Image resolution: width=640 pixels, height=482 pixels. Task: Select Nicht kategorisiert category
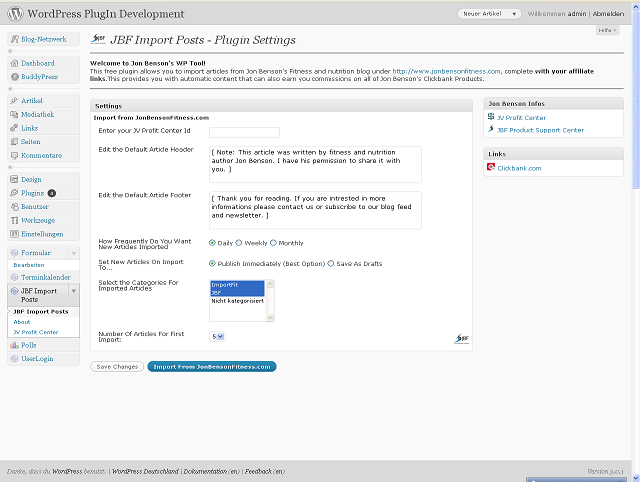coord(237,301)
